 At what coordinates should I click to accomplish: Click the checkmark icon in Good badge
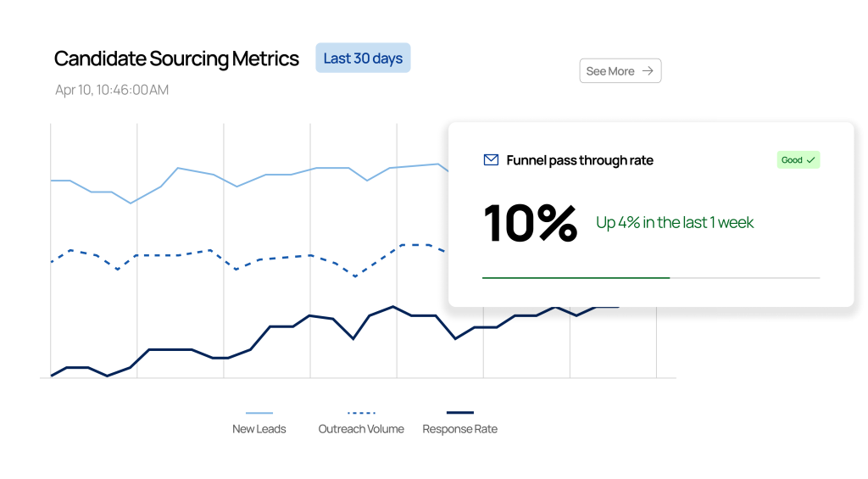811,160
